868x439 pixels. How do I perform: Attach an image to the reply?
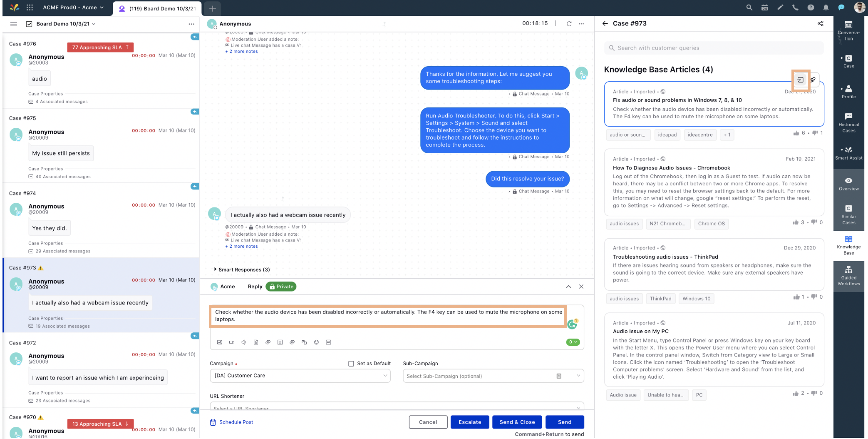point(220,342)
